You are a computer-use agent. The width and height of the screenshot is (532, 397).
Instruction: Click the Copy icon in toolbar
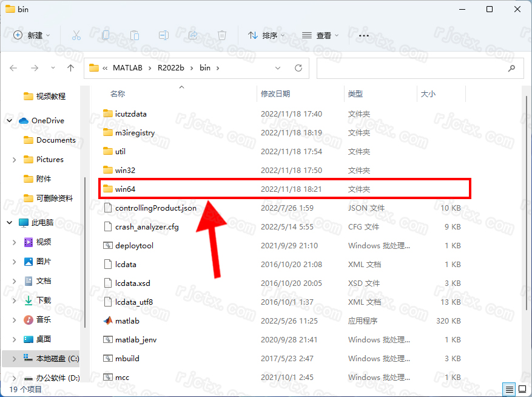coord(106,35)
